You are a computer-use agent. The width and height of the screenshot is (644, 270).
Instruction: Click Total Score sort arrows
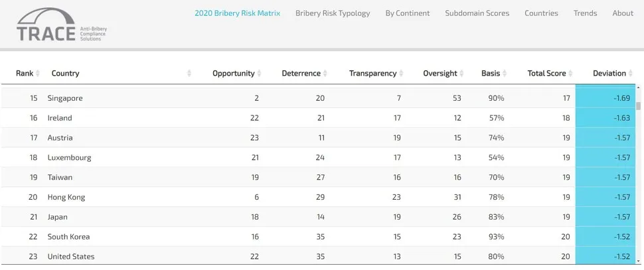pos(571,74)
